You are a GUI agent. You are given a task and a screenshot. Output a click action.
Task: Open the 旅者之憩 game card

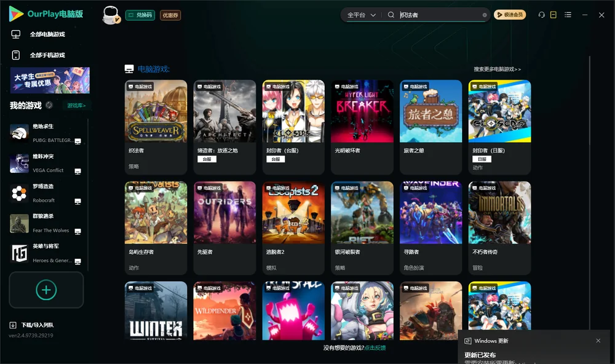pos(430,127)
